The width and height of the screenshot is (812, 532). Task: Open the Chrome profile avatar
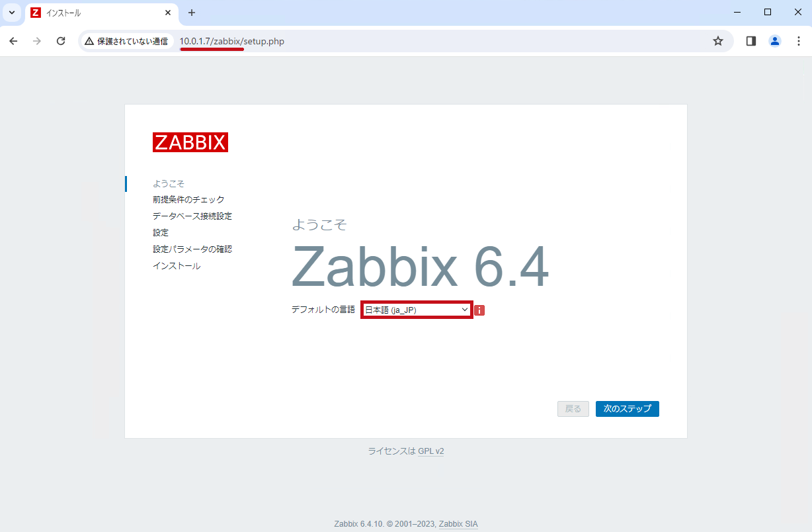tap(775, 41)
